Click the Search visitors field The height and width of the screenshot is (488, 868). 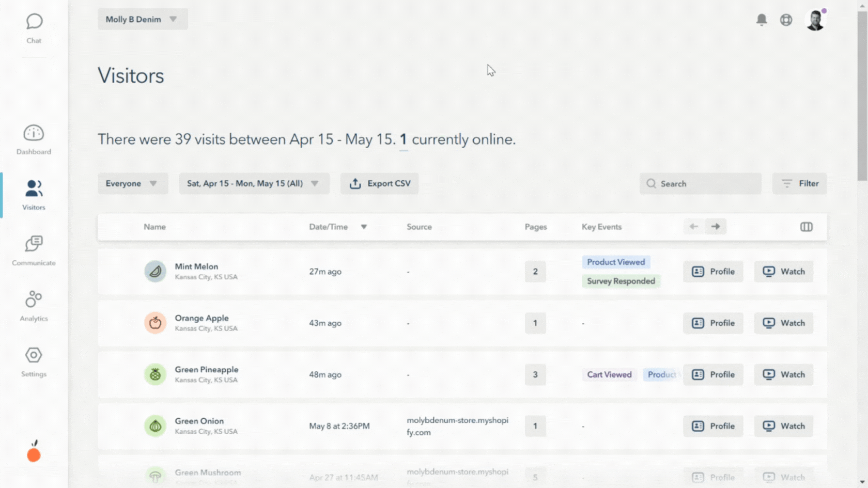(700, 183)
